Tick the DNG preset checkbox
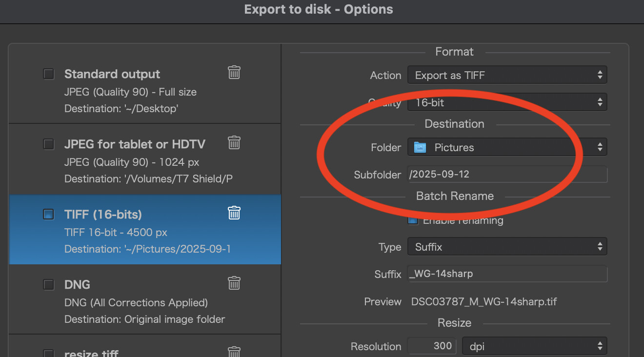 point(49,284)
